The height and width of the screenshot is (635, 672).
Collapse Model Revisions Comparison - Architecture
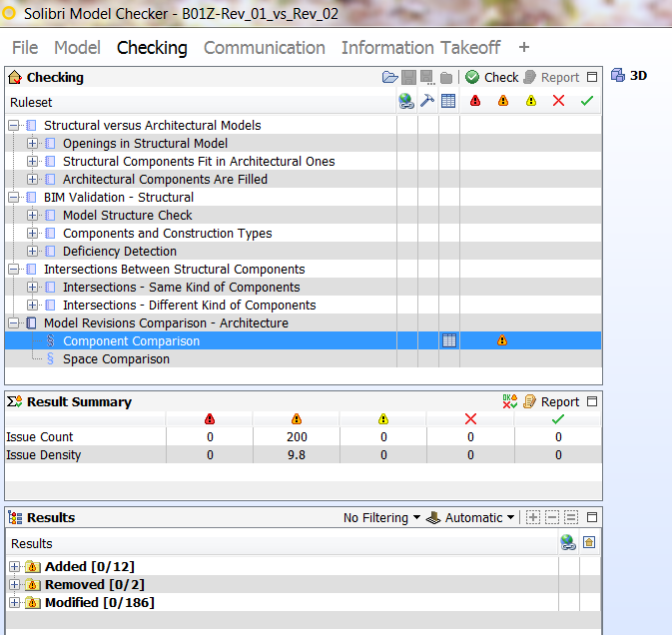(x=14, y=323)
